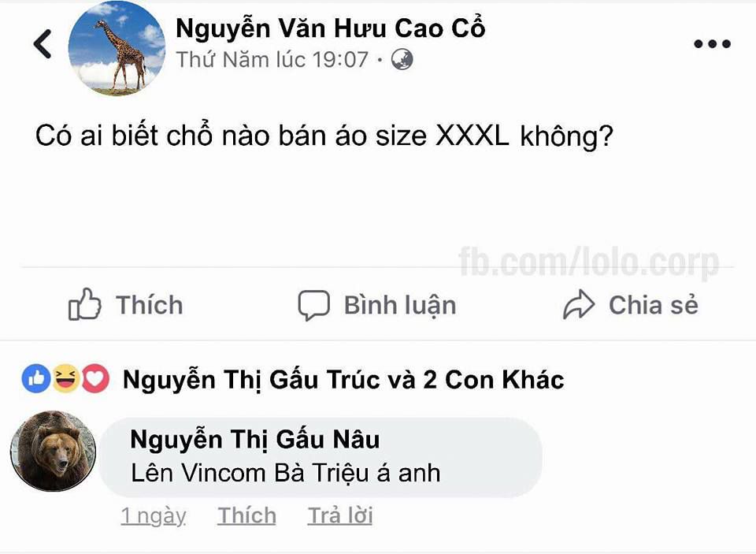This screenshot has width=756, height=554.
Task: Click the Thứ Năm lúc 19:07 post timestamp
Action: (272, 61)
